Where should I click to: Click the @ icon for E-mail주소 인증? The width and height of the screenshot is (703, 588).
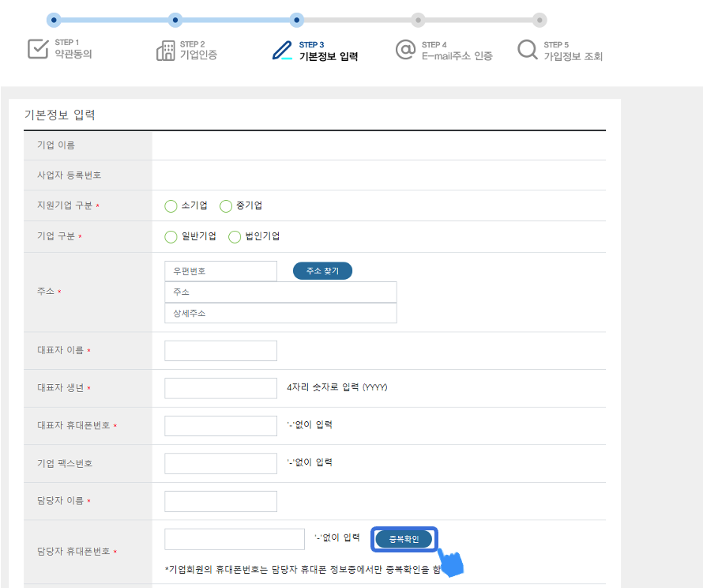(x=405, y=50)
